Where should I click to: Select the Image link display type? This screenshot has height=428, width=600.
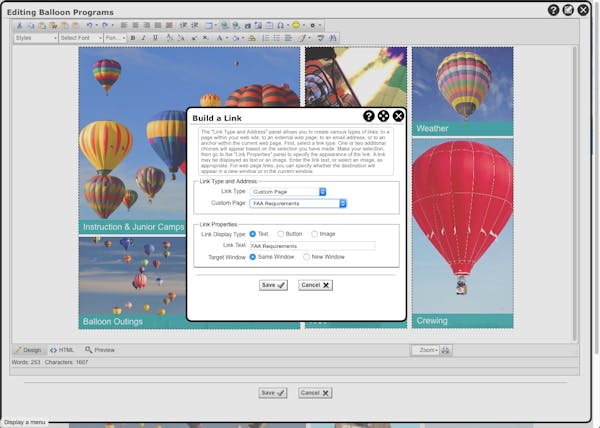(x=315, y=233)
